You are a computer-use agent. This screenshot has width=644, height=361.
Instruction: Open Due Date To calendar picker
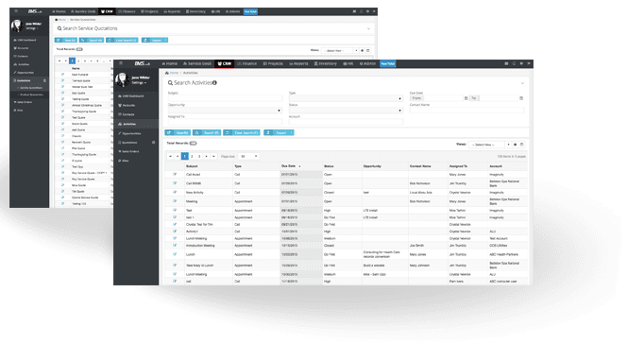pos(521,98)
